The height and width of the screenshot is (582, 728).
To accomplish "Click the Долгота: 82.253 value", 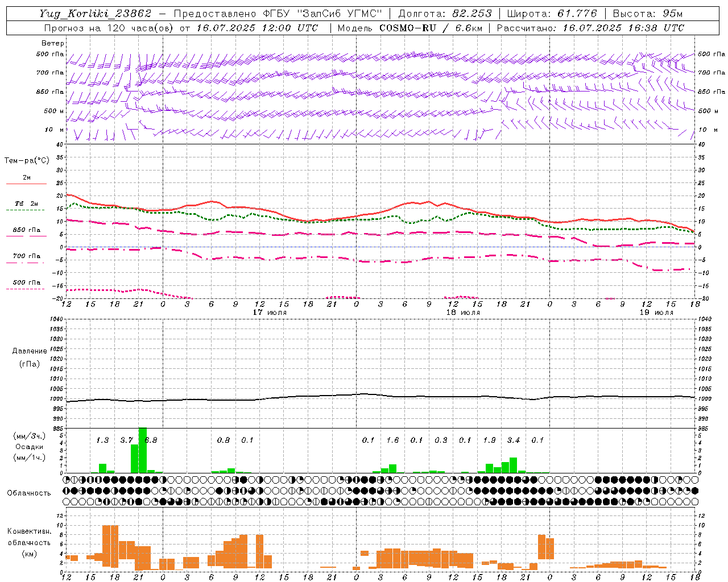I will [x=445, y=14].
